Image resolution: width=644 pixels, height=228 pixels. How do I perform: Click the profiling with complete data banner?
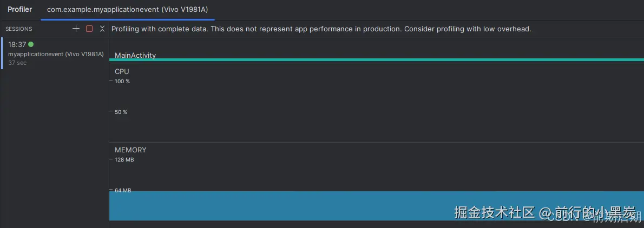[321, 29]
